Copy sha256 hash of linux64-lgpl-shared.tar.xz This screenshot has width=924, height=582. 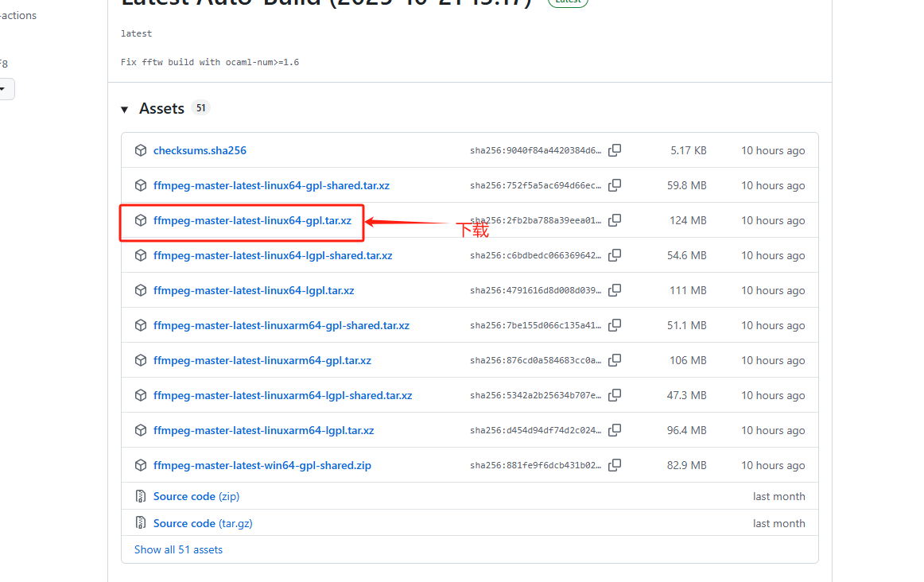(615, 255)
